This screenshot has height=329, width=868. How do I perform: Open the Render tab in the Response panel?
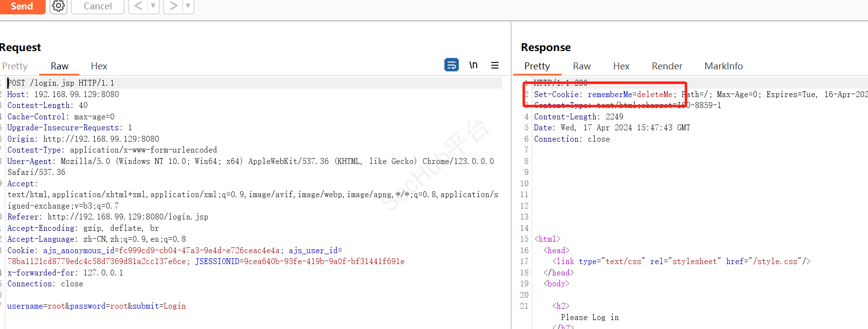tap(667, 66)
